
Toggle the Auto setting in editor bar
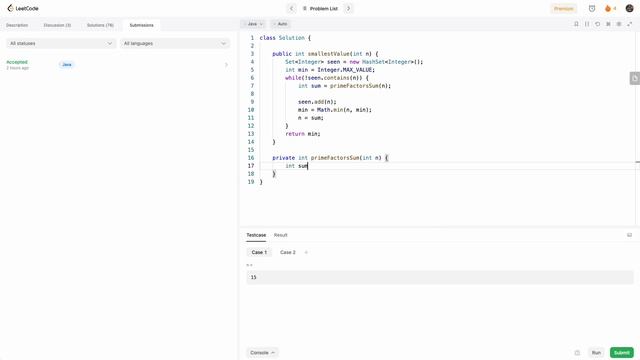[x=281, y=24]
